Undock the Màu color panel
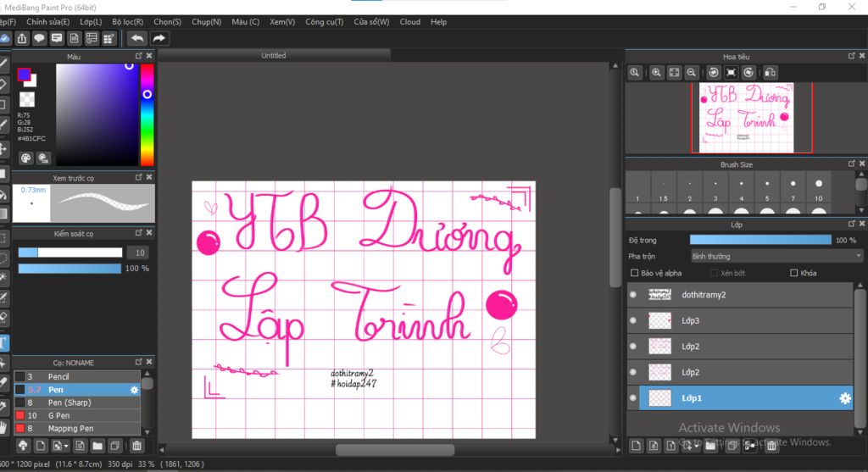Screen dimensions: 868x472 pyautogui.click(x=138, y=56)
